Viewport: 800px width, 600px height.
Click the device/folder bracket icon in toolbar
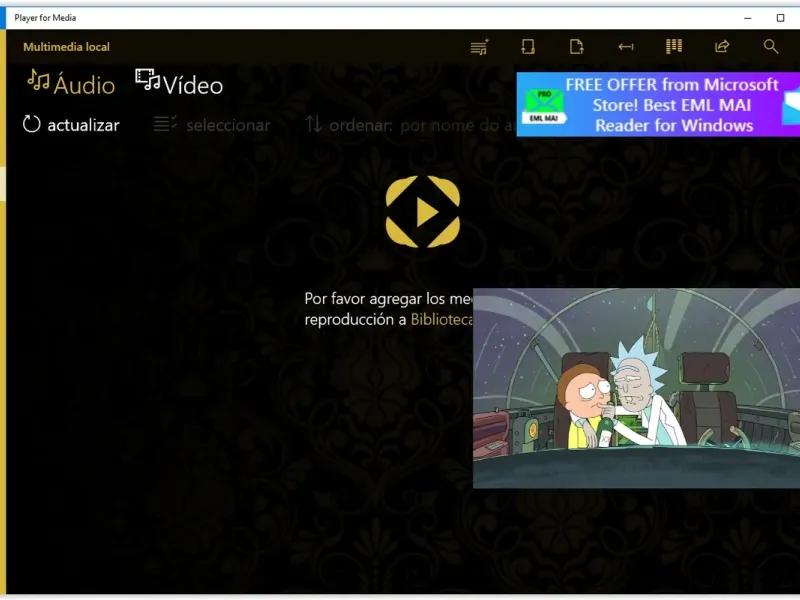[528, 47]
